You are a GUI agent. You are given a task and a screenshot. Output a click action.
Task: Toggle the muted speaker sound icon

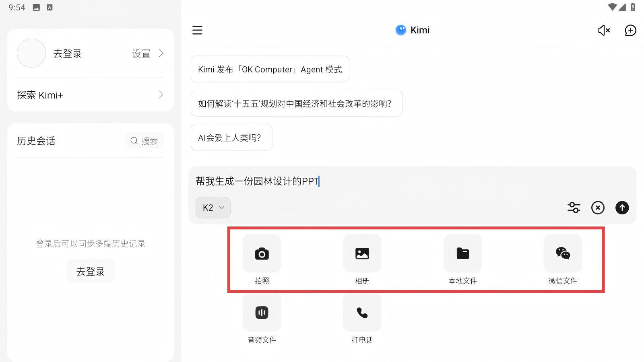pos(604,30)
